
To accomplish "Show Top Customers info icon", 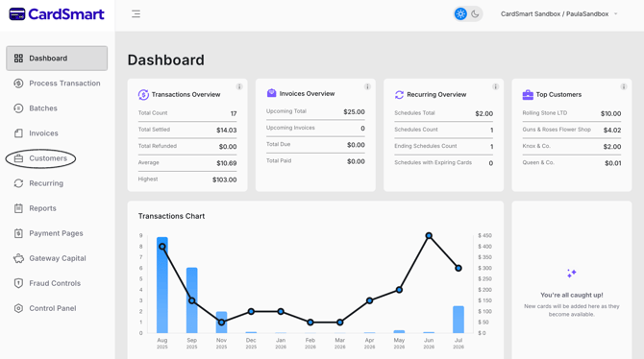I will (x=624, y=86).
